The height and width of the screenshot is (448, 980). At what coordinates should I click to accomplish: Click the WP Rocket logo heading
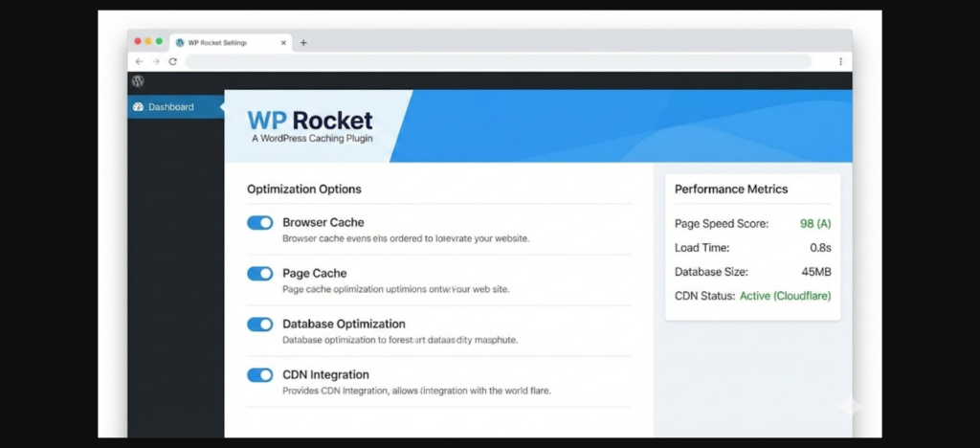coord(310,120)
